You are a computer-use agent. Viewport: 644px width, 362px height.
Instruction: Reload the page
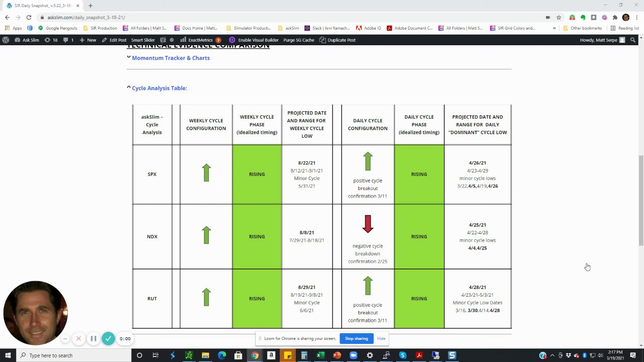click(29, 17)
